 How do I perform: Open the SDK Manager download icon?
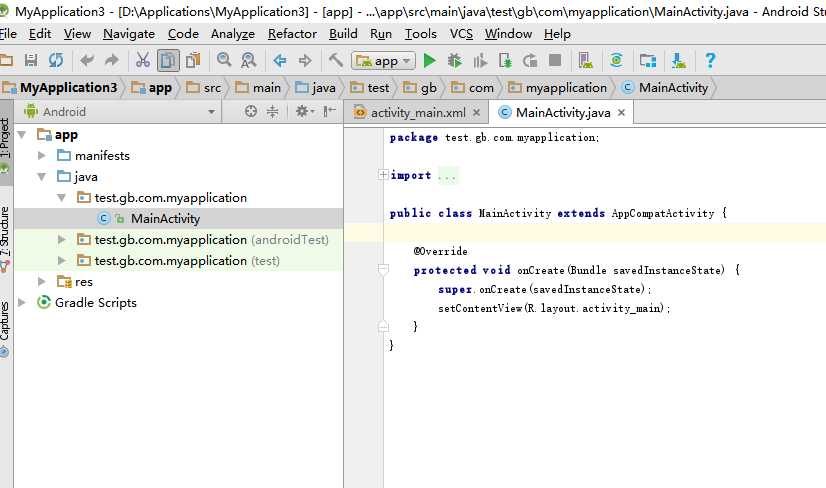678,61
